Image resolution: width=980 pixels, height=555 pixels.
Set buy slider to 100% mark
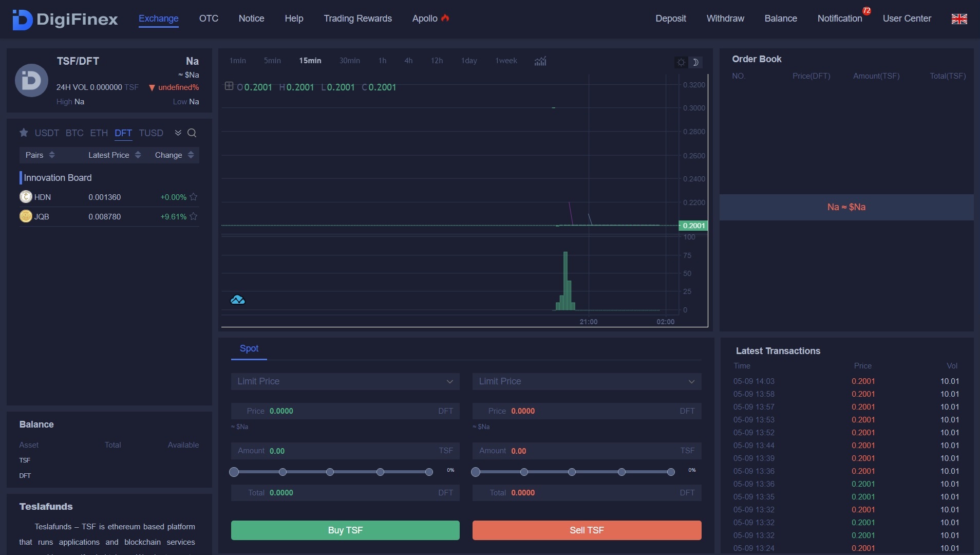429,472
